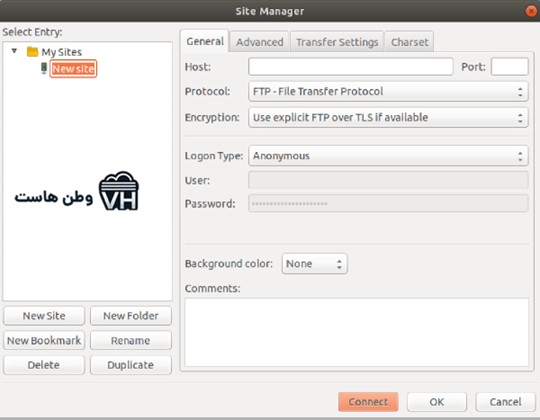Switch to the Advanced tab

point(260,42)
